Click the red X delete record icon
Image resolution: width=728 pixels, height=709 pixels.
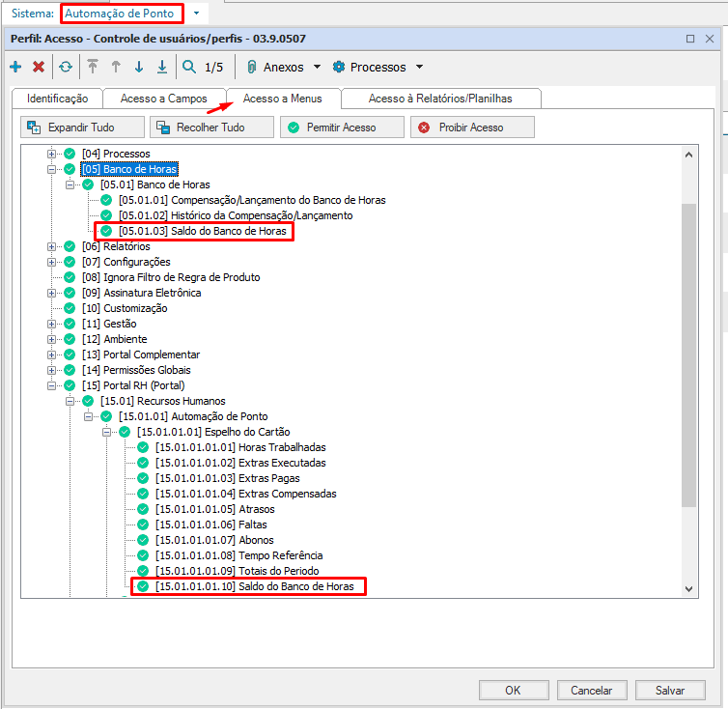[x=39, y=67]
